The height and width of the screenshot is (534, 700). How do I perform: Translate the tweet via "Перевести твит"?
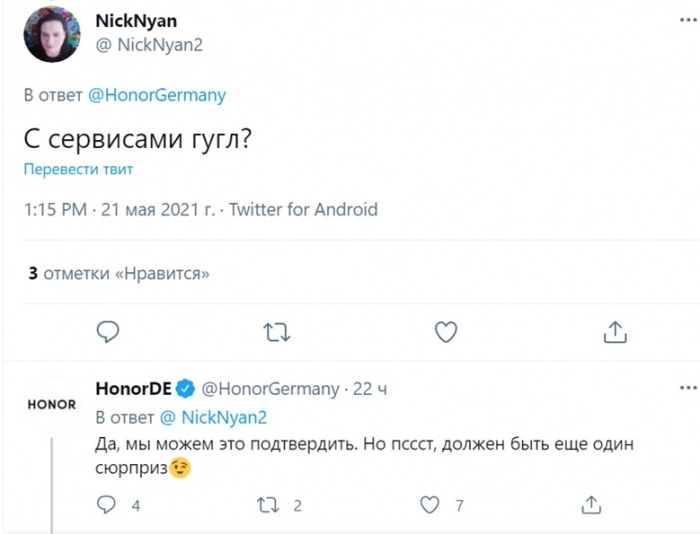pos(78,169)
